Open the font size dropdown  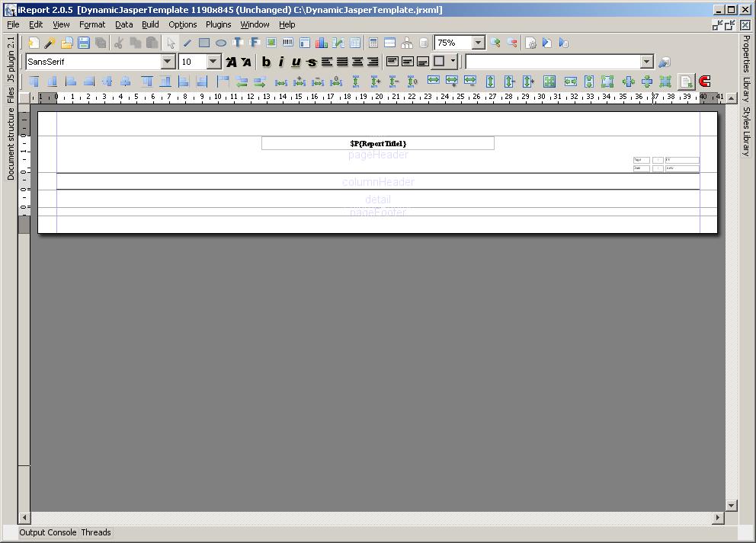tap(212, 61)
